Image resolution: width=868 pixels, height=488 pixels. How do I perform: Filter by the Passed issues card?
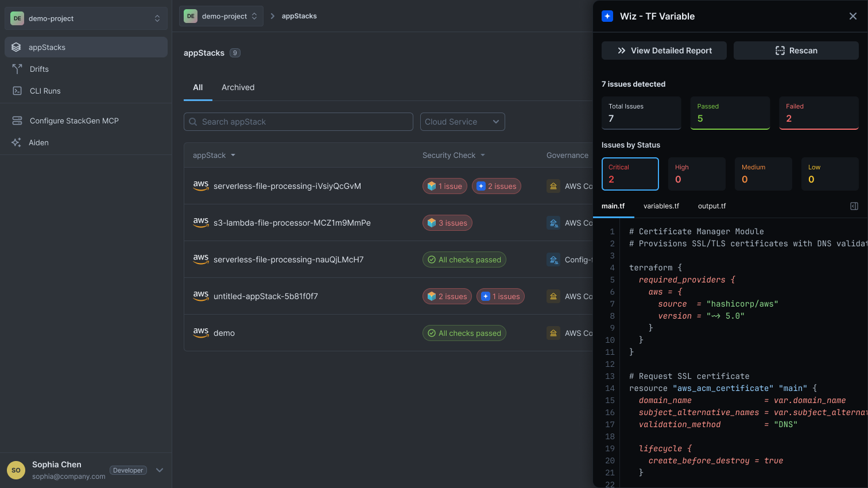point(730,113)
